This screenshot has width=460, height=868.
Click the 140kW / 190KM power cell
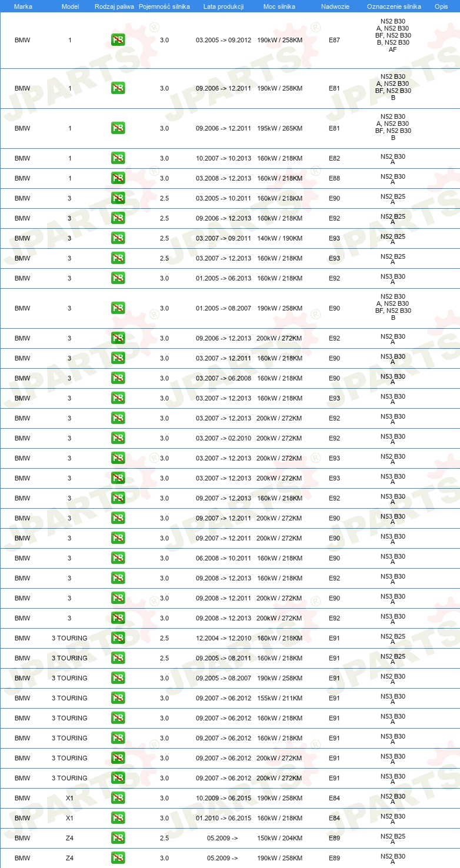[x=279, y=238]
